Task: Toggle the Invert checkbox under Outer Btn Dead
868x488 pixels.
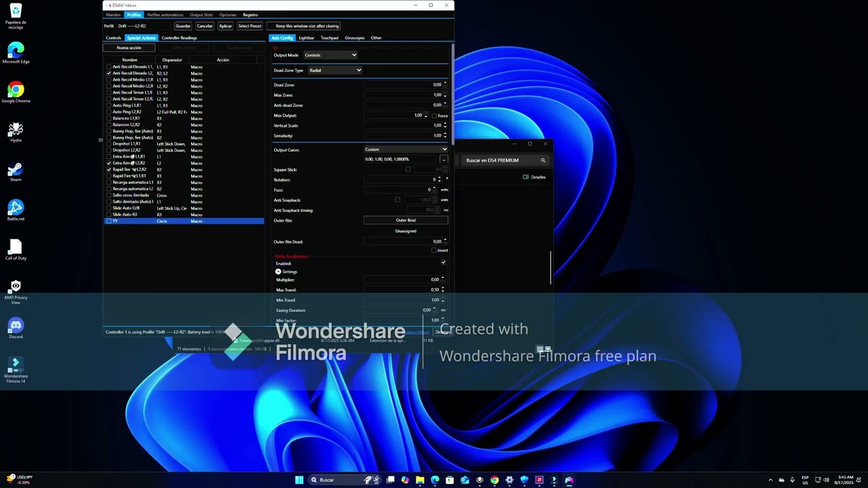Action: 434,250
